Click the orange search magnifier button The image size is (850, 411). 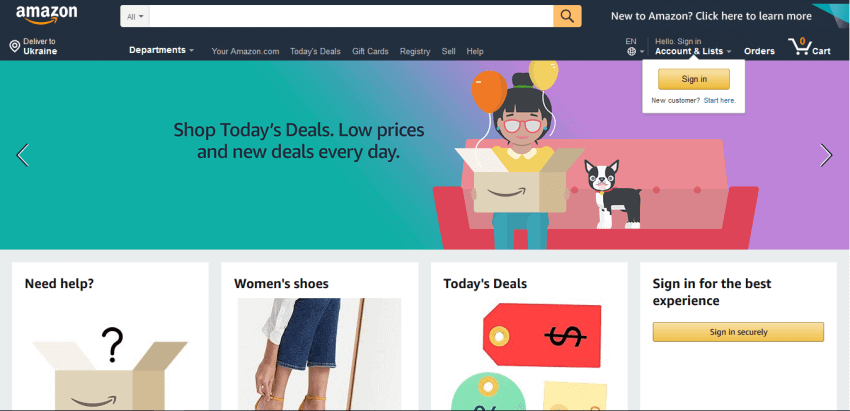[x=567, y=16]
